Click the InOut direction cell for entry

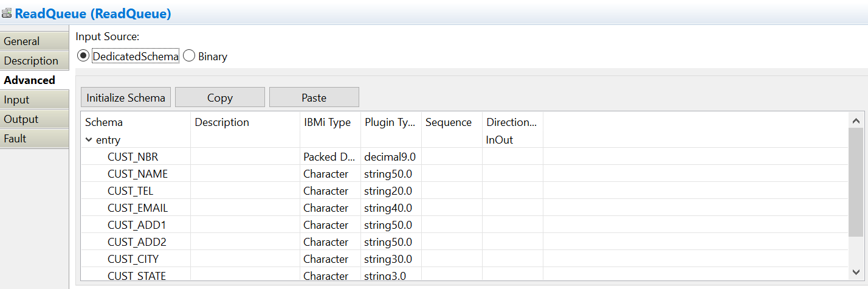click(500, 140)
